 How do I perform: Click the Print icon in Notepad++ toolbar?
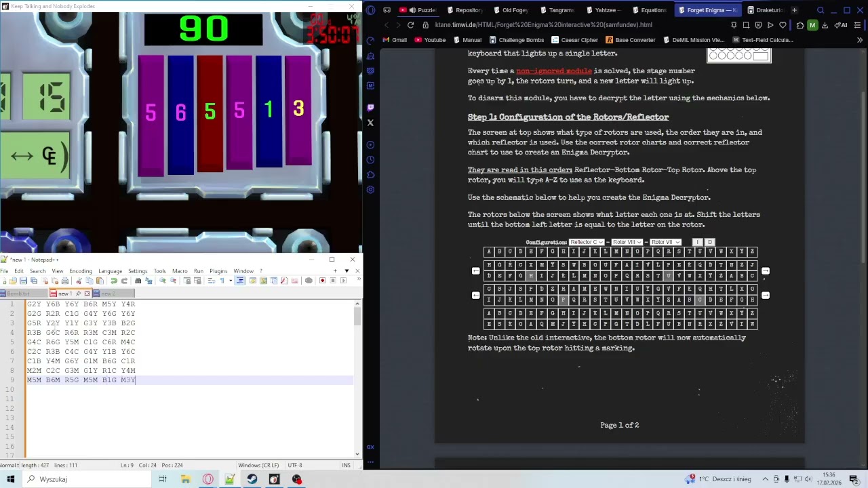(x=65, y=281)
